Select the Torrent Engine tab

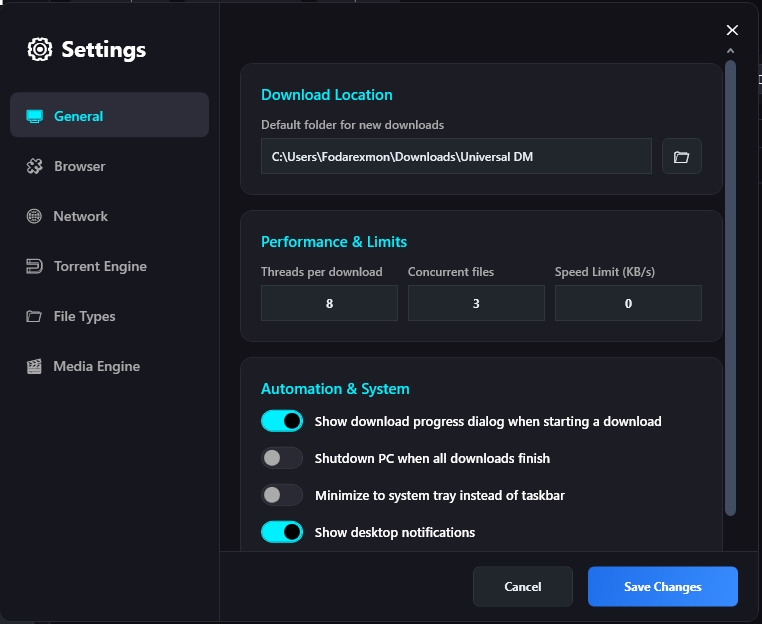point(109,266)
